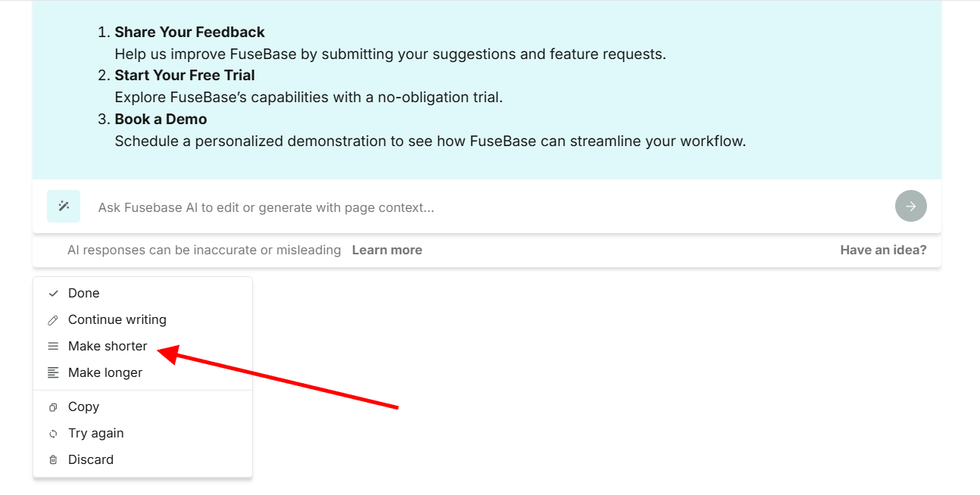Viewport: 980px width, 495px height.
Task: Click the checkmark icon beside Done
Action: click(53, 294)
